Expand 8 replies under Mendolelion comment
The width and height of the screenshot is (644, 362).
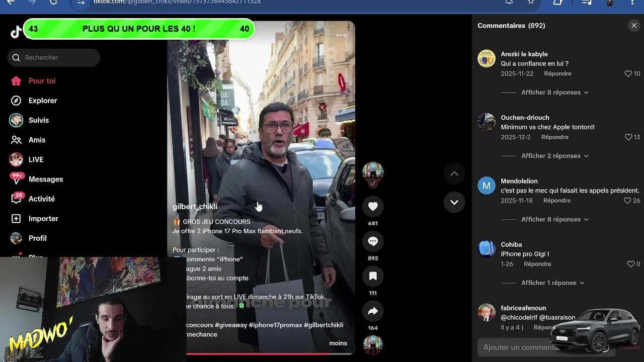554,219
